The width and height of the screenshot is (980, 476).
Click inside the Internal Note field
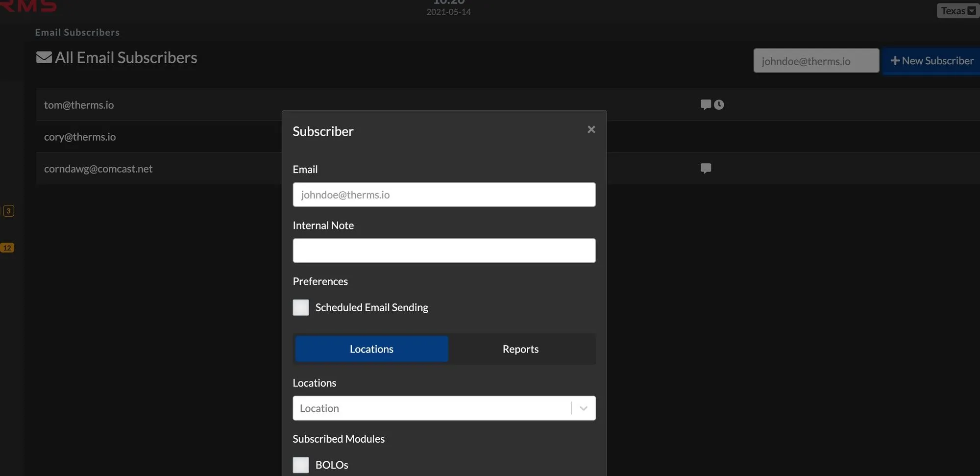pos(443,251)
